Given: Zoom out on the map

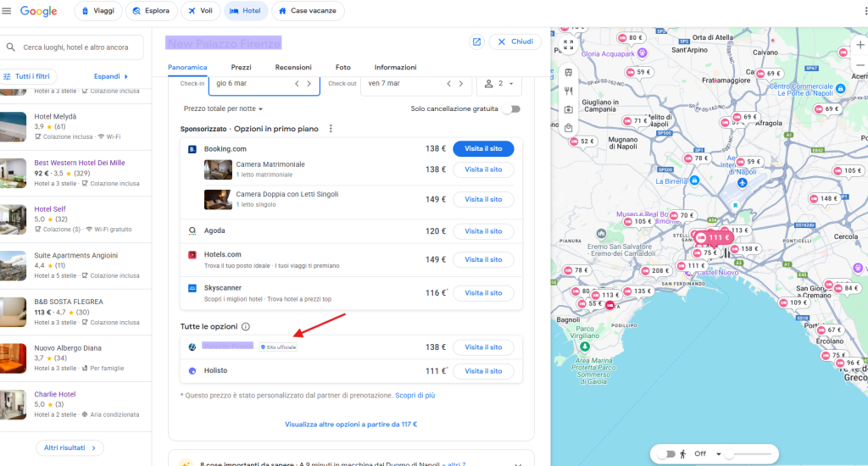Looking at the screenshot, I should pos(860,64).
